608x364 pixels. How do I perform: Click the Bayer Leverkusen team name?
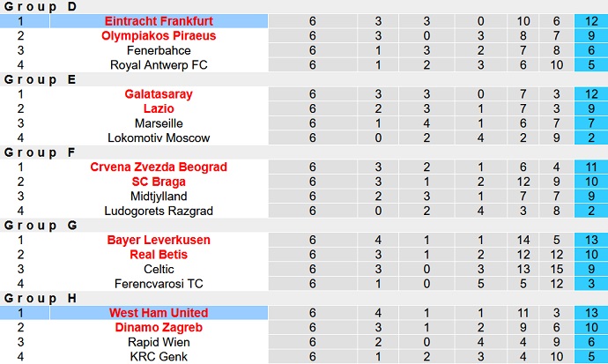pyautogui.click(x=159, y=240)
